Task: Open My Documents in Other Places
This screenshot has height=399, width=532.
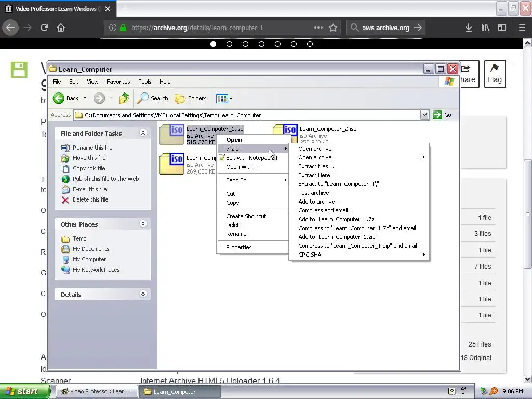Action: (91, 249)
